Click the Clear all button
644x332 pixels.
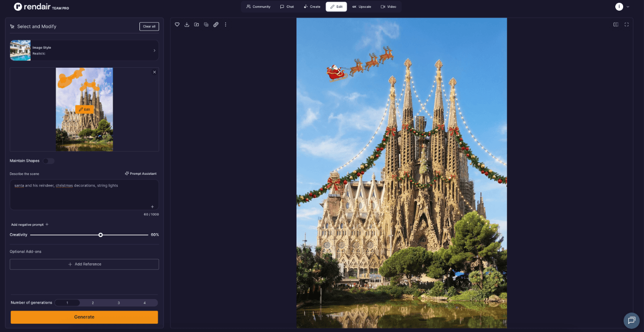tap(149, 26)
